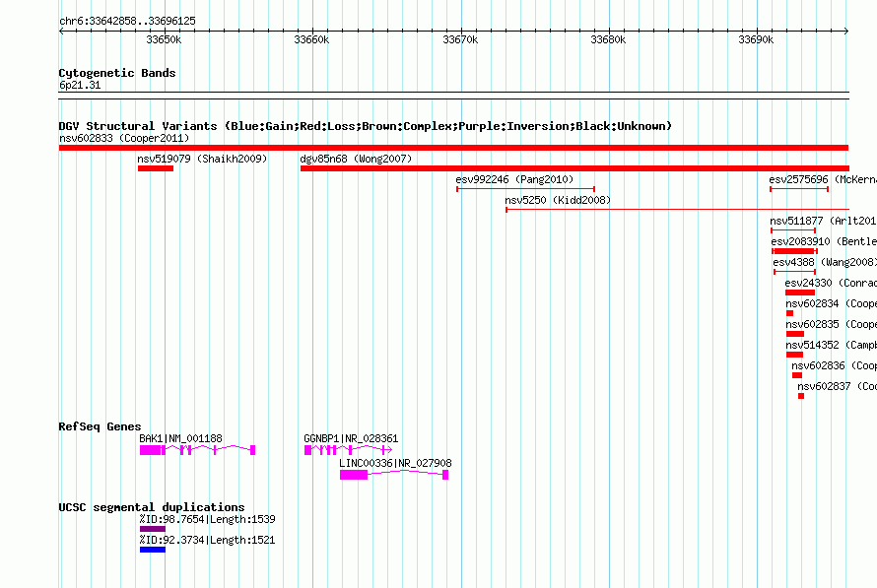
Task: Open the BAK1|NM_001188 gene model
Action: [197, 450]
